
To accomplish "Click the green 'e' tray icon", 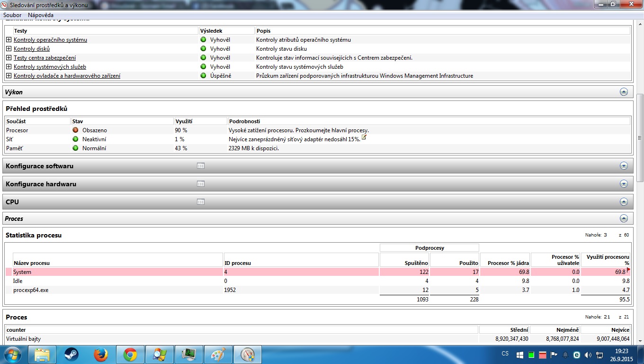I will click(577, 355).
